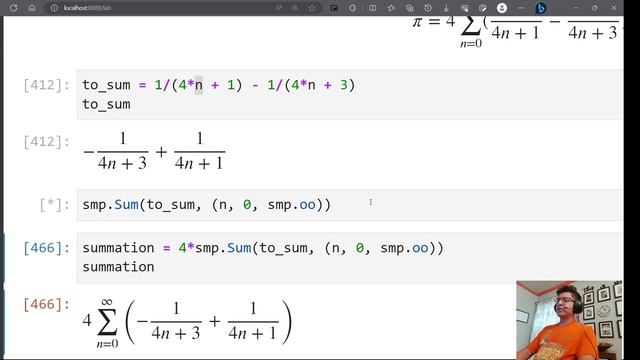The width and height of the screenshot is (640, 360).
Task: Start Read aloud from the address bar
Action: pos(279,8)
